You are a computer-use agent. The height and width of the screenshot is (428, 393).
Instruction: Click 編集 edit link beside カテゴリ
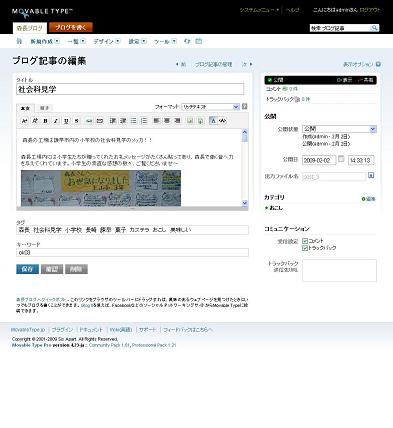pyautogui.click(x=368, y=199)
